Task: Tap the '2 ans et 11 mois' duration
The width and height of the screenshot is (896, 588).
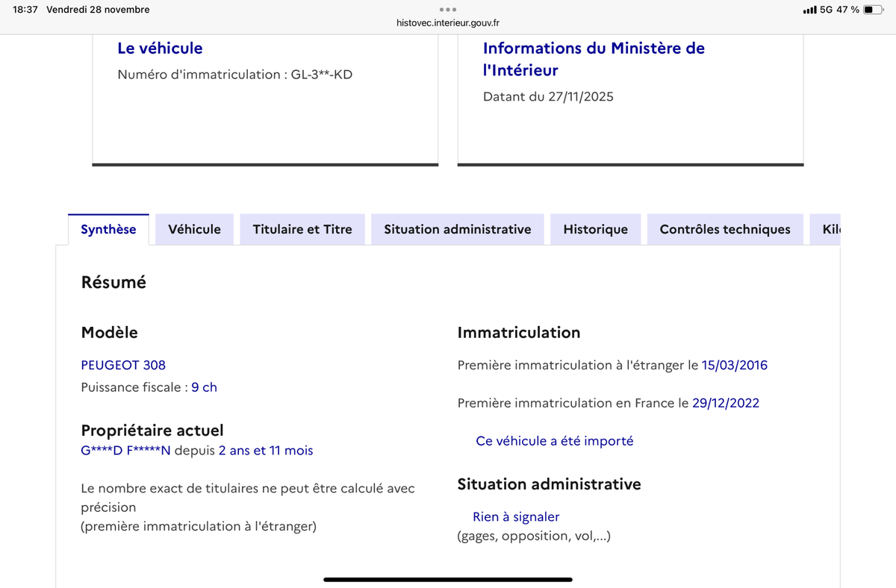Action: click(266, 451)
